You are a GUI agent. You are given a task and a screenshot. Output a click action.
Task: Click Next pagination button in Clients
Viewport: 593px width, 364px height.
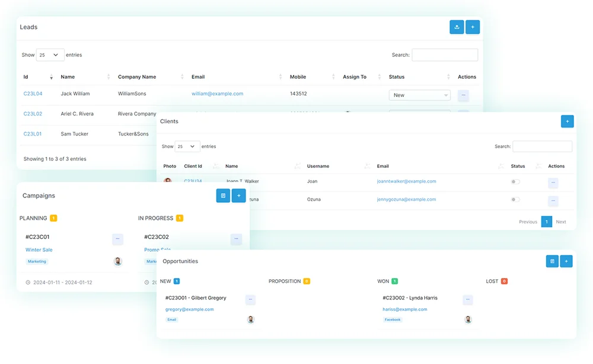561,222
